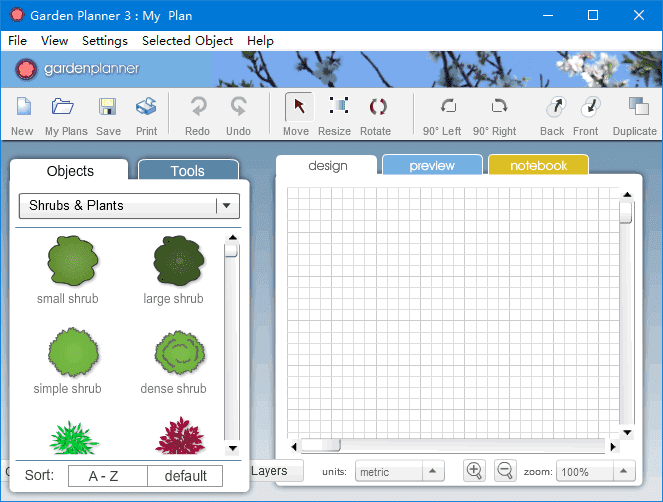663x502 pixels.
Task: Rotate object 90° Left
Action: [x=442, y=107]
